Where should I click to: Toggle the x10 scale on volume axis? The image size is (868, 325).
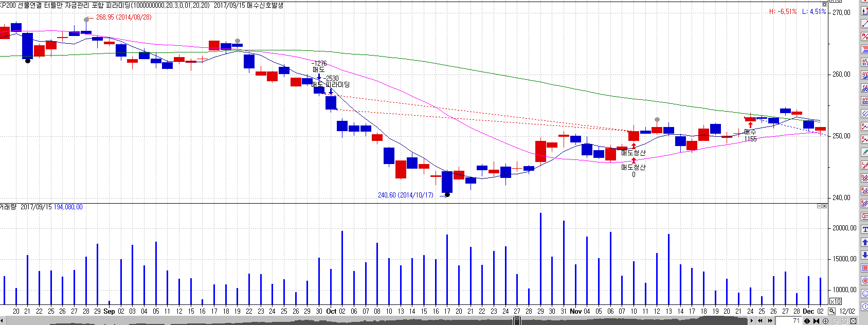[x=836, y=301]
